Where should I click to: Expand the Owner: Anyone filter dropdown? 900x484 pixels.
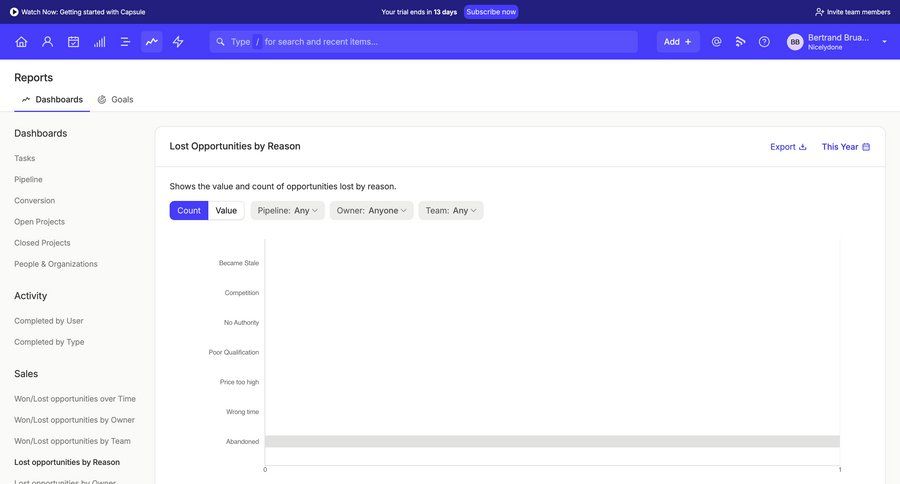[x=372, y=211]
